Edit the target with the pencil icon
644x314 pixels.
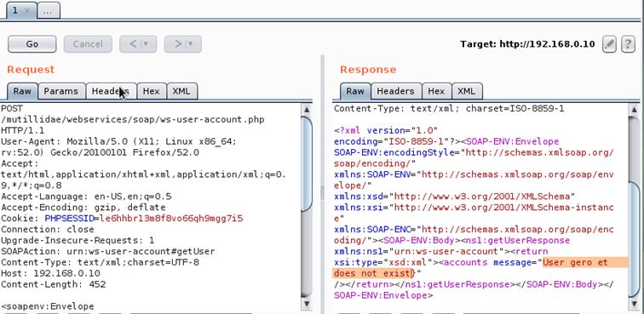[609, 44]
